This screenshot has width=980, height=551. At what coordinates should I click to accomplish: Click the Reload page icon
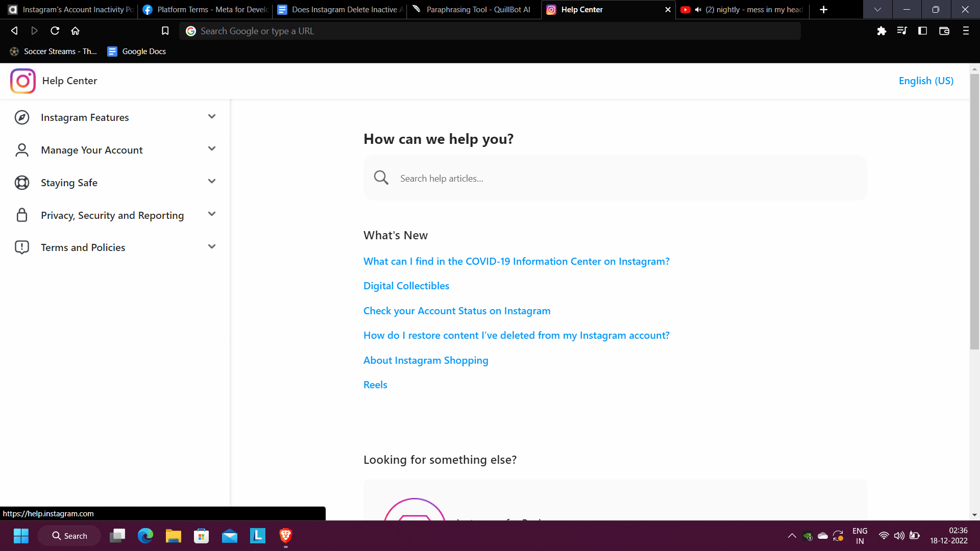tap(55, 30)
